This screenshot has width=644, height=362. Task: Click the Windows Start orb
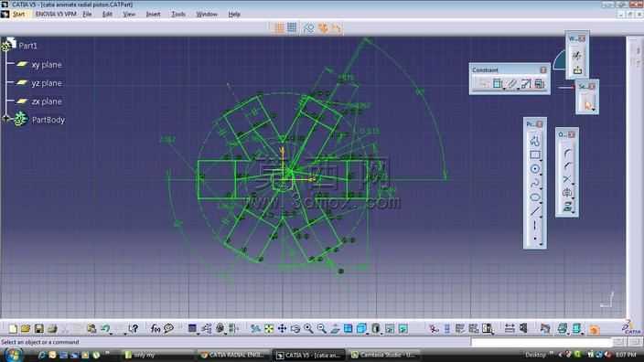pyautogui.click(x=14, y=355)
